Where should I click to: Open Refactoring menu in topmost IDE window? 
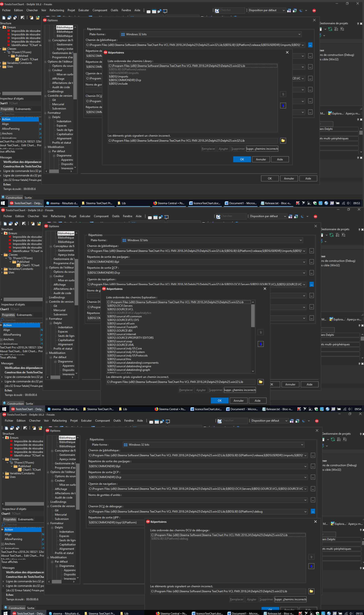coord(57,10)
